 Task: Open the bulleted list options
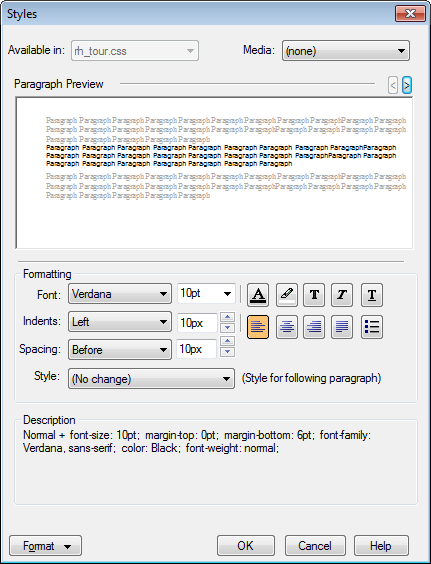372,327
